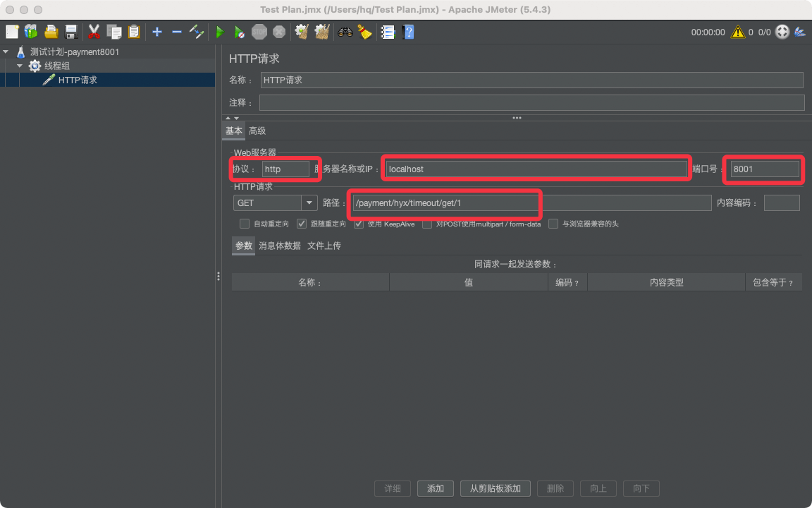This screenshot has height=508, width=812.
Task: Open Search with binoculars icon
Action: (x=345, y=32)
